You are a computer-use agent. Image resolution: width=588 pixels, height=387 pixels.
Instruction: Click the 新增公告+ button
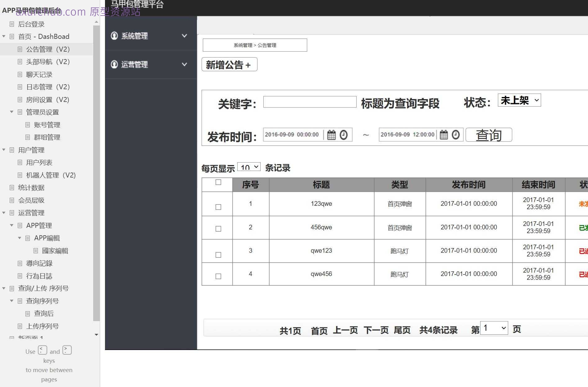[x=229, y=64]
